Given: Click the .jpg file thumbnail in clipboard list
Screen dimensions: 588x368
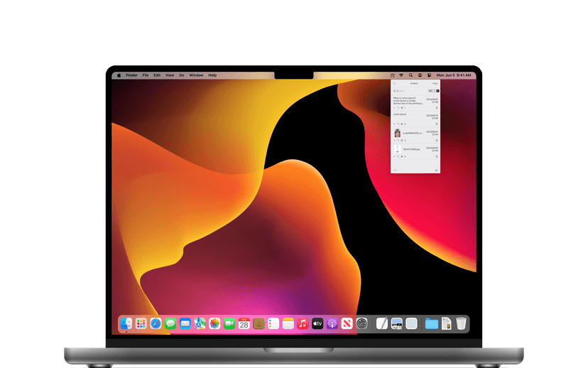Looking at the screenshot, I should click(398, 149).
